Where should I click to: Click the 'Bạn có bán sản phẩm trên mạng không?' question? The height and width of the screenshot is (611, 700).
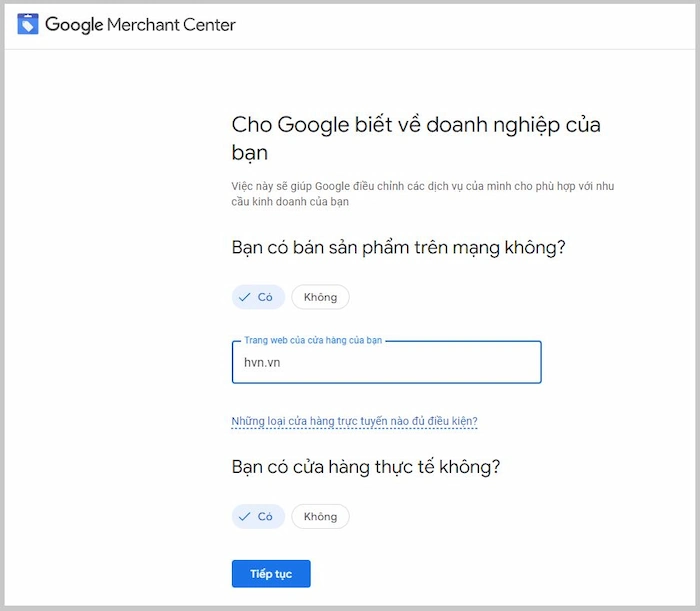pos(405,247)
